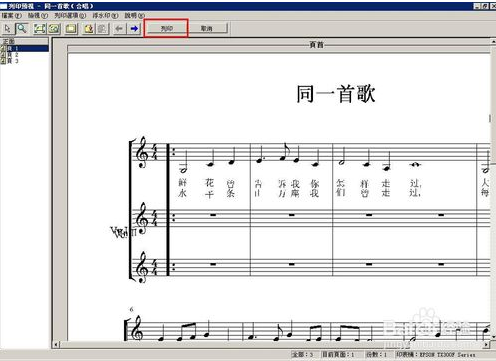Click the 正面 header in page list
Image resolution: width=496 pixels, height=361 pixels.
(25, 41)
